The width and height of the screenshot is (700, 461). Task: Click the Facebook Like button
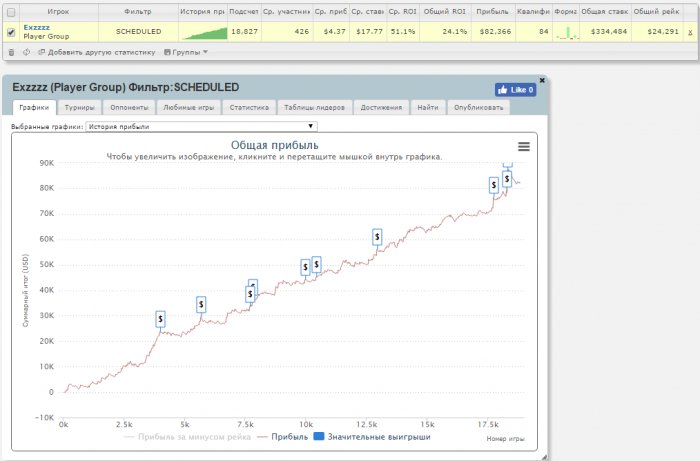click(516, 90)
